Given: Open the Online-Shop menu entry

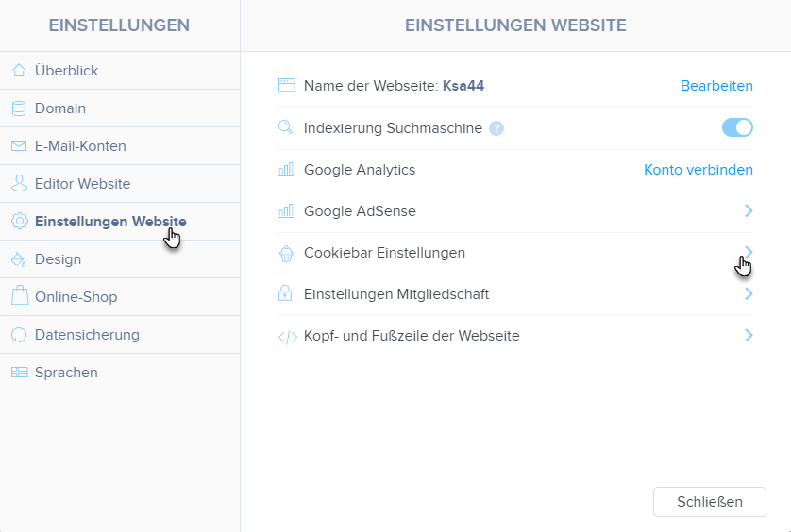Looking at the screenshot, I should (76, 297).
